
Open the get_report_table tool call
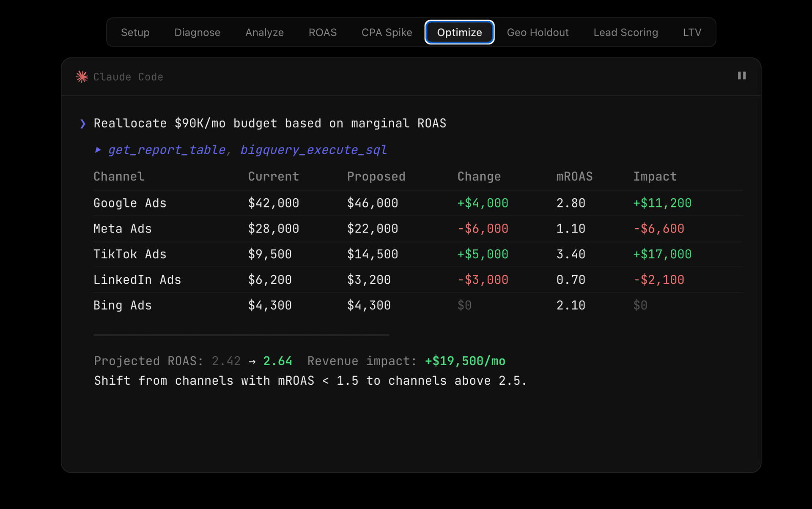(167, 150)
